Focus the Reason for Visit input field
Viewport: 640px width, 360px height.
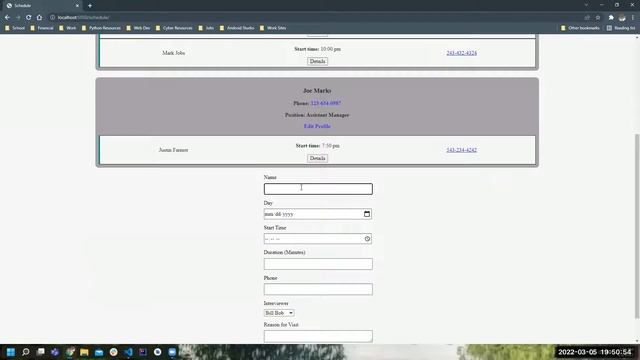(318, 336)
